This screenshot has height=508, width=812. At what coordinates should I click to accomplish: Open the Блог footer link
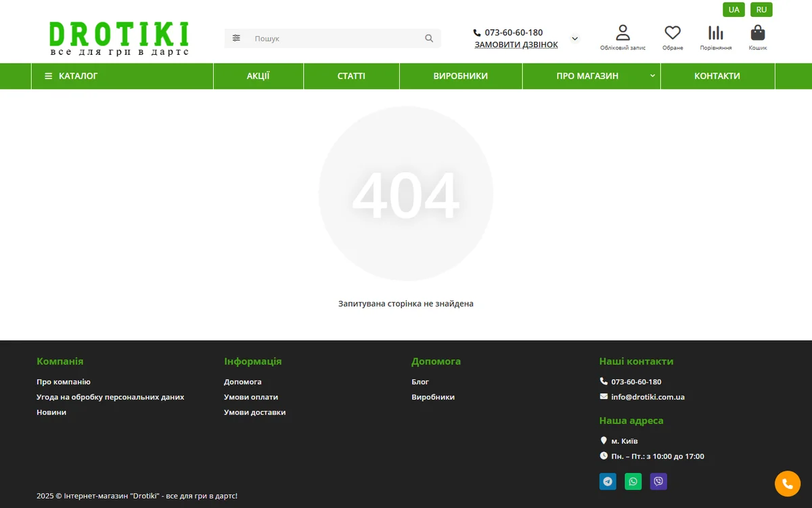point(420,382)
